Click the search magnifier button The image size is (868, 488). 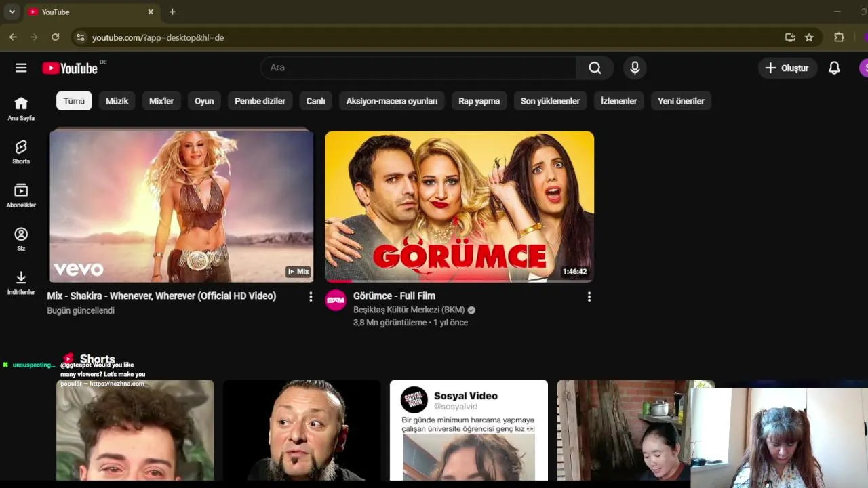[x=595, y=68]
